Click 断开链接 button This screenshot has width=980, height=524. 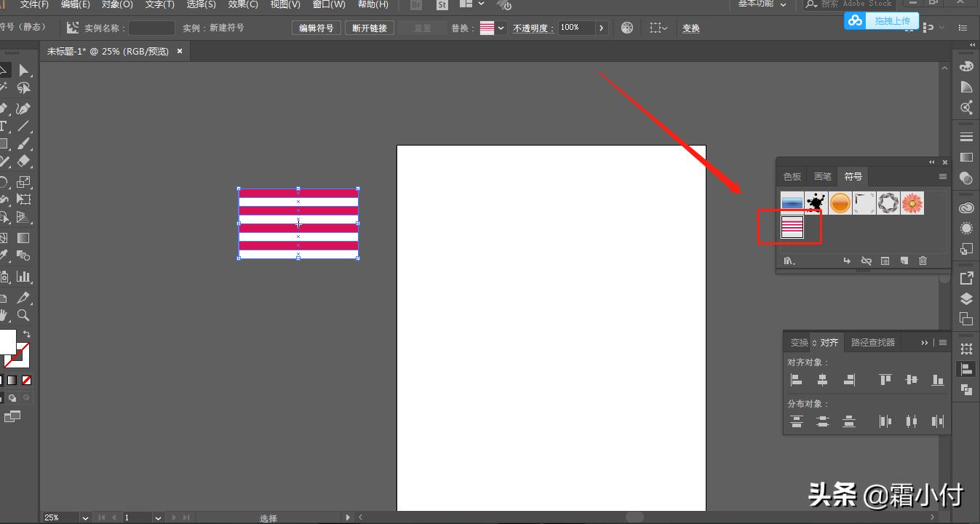click(x=370, y=28)
